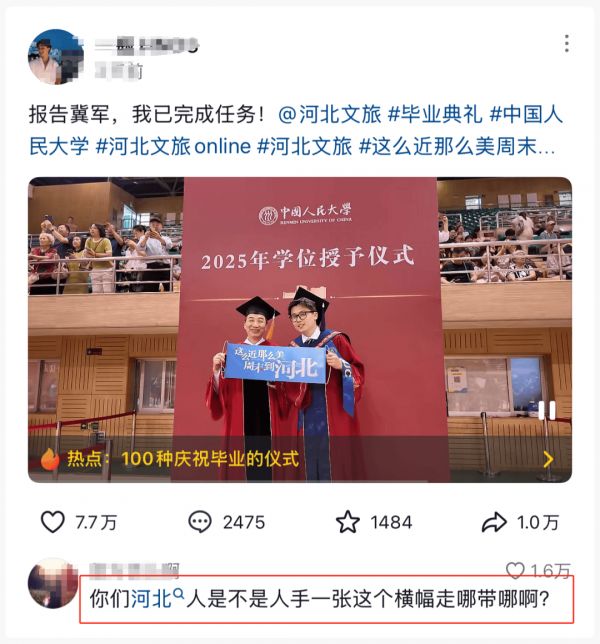The image size is (600, 644).
Task: Open the highlighted 河北 search keyword in comment
Action: click(151, 598)
